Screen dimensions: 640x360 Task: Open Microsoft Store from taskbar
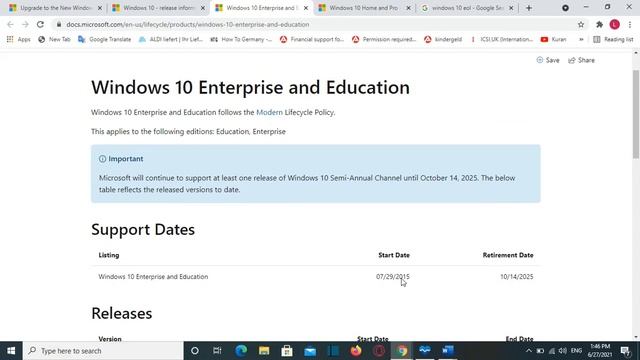287,351
